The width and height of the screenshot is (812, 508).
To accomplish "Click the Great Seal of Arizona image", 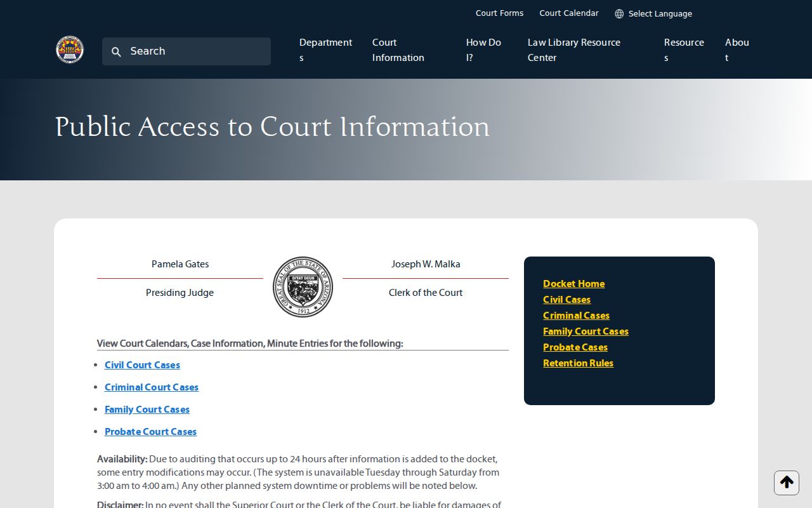I will [303, 287].
